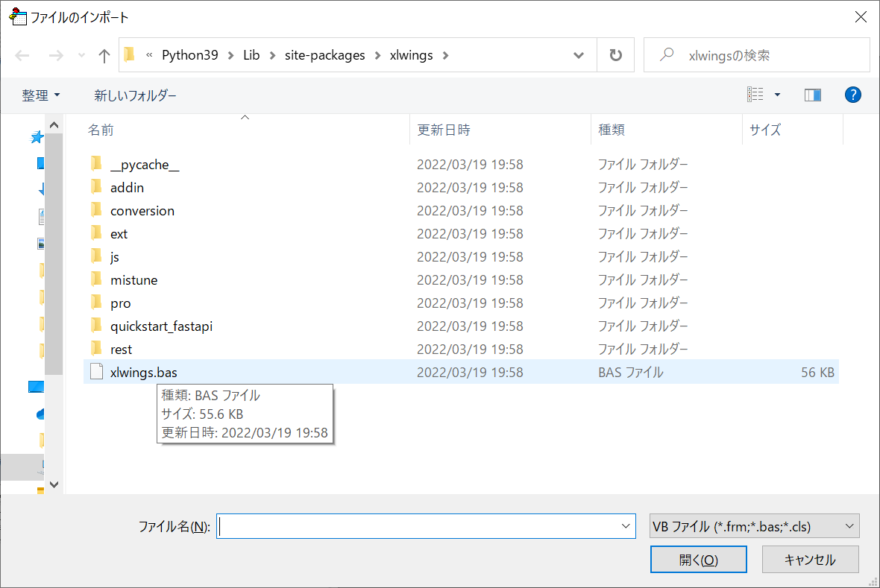This screenshot has width=880, height=588.
Task: Click the quickstart_fastapi folder name
Action: click(161, 326)
